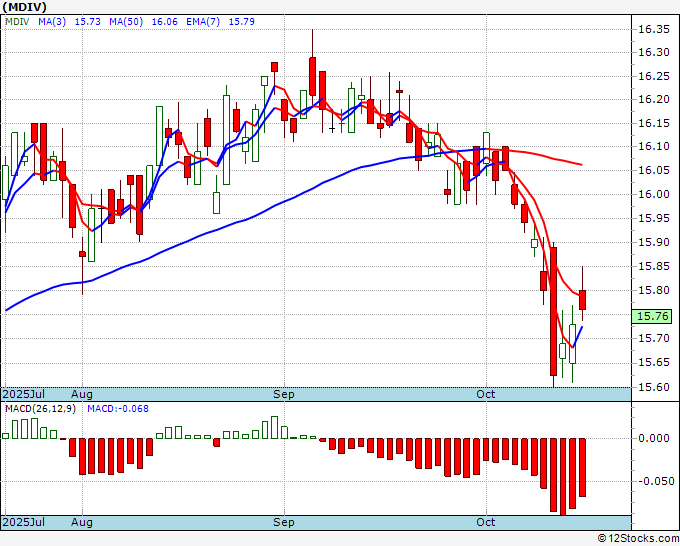
Task: Click the current price tag 15.76
Action: tap(652, 316)
